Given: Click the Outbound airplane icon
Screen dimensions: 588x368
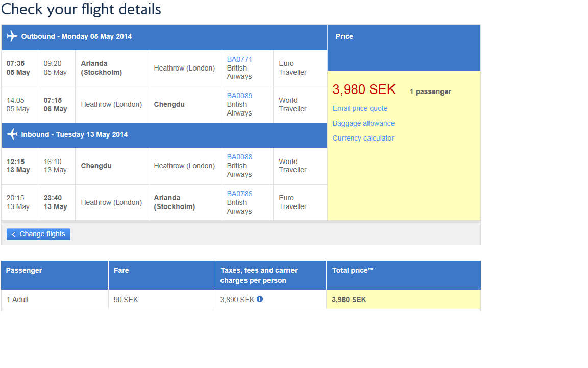Looking at the screenshot, I should coord(12,37).
